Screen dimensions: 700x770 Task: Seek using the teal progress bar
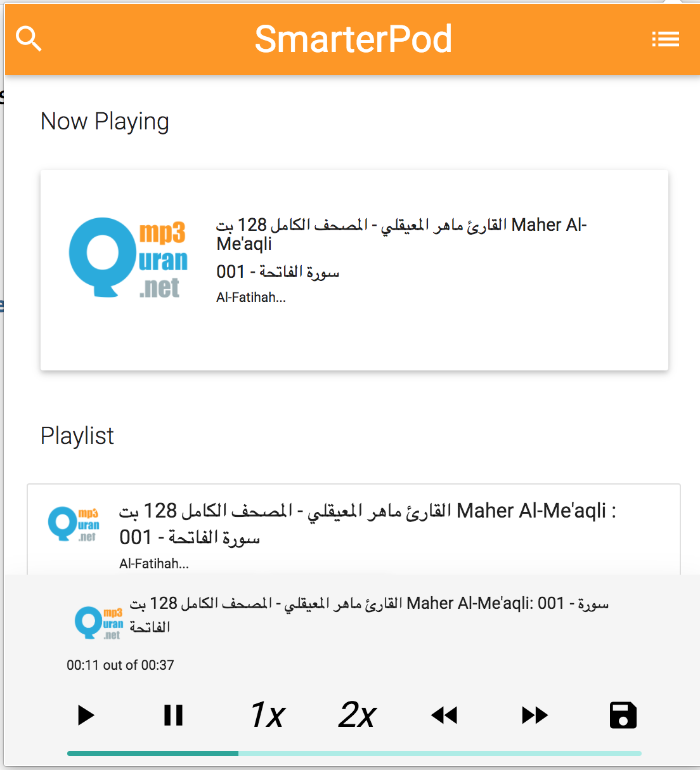(354, 754)
